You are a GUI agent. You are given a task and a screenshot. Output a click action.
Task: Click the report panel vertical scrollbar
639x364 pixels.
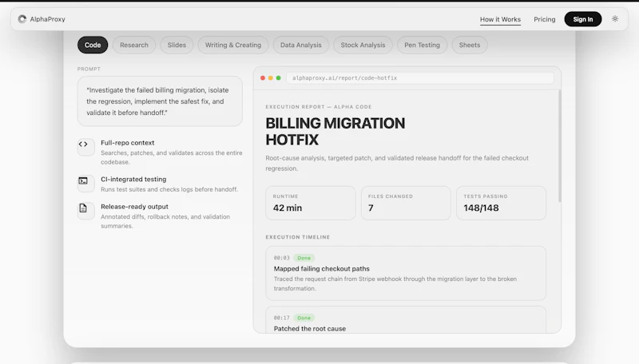560,146
